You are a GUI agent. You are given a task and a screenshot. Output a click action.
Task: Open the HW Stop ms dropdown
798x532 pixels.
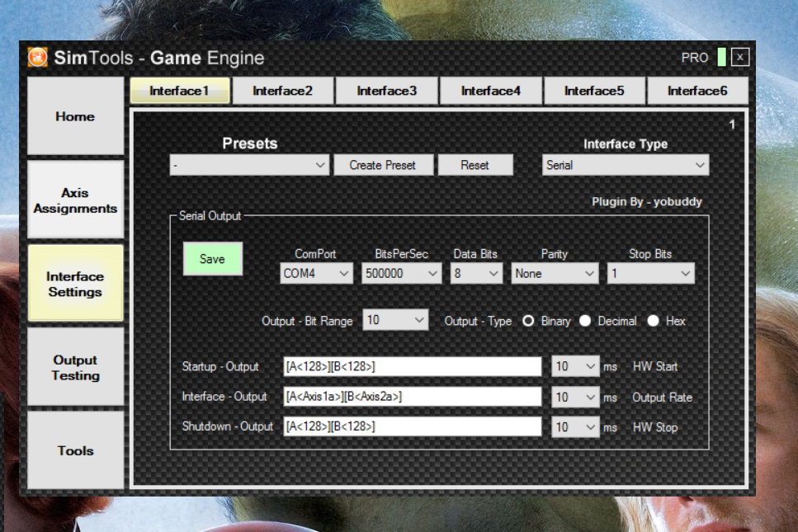click(575, 426)
